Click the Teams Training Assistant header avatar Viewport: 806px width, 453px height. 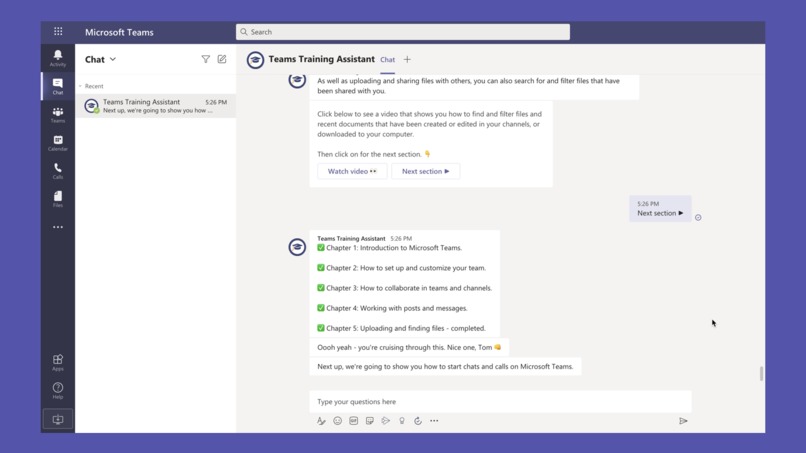[255, 60]
